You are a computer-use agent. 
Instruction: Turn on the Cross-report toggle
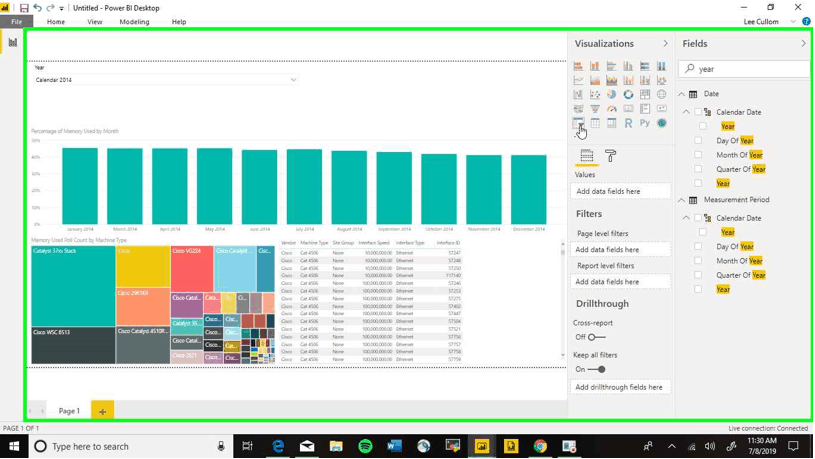point(596,337)
